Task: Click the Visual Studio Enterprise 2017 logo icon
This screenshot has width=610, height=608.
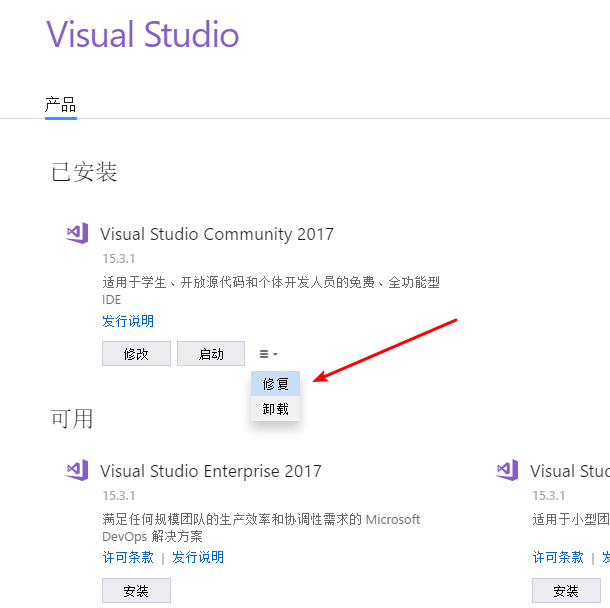Action: [x=77, y=470]
